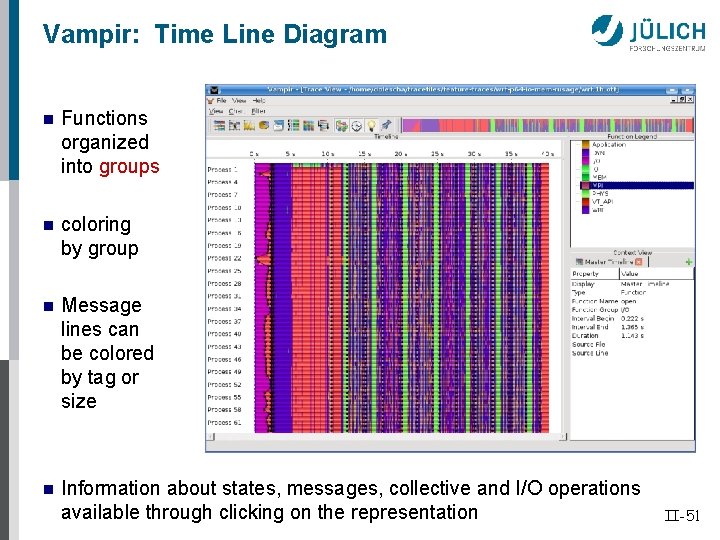Screen dimensions: 720x540
Task: Click the Master Timeline tab icon in Context View
Action: [579, 262]
